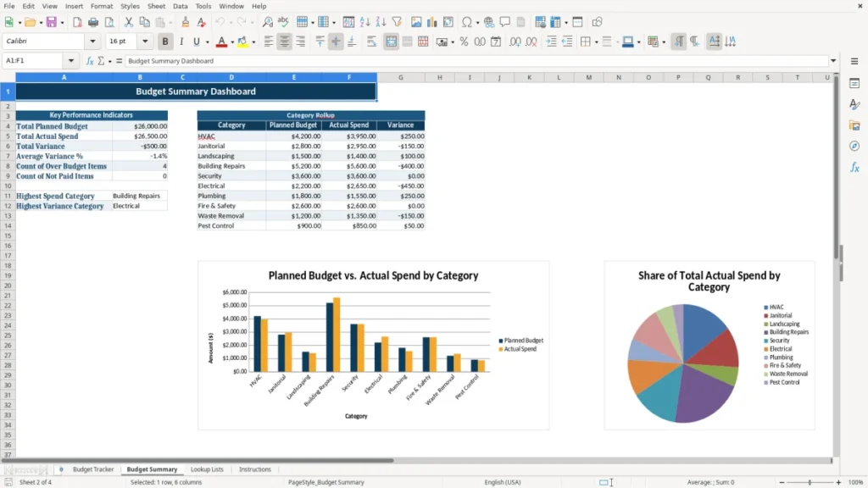This screenshot has height=488, width=868.
Task: Open Find & Replace magnifier icon
Action: click(x=267, y=22)
